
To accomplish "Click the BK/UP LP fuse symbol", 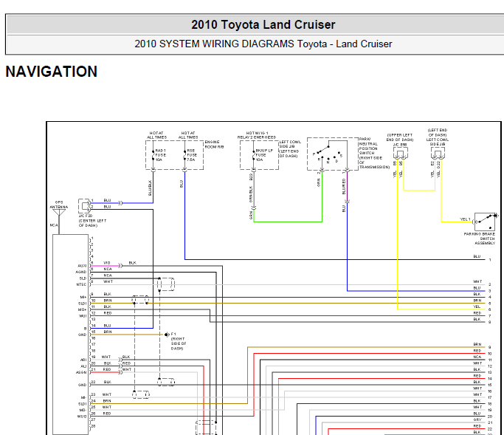I will tap(254, 155).
